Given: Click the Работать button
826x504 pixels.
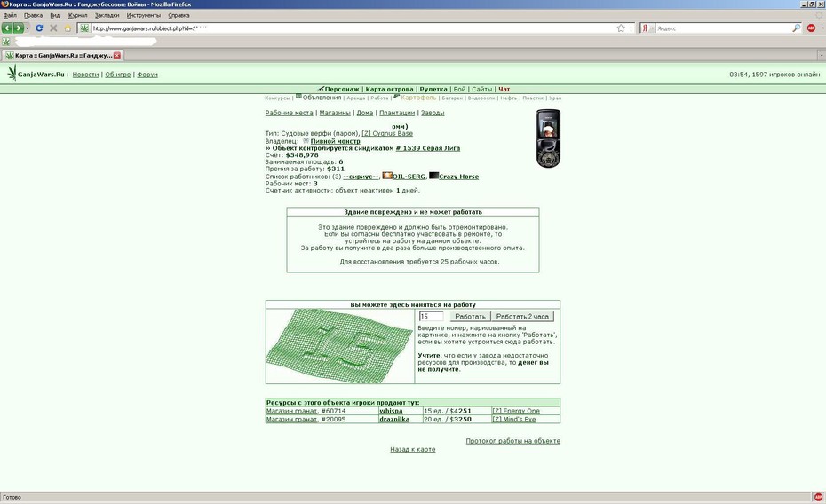Looking at the screenshot, I should [x=469, y=317].
